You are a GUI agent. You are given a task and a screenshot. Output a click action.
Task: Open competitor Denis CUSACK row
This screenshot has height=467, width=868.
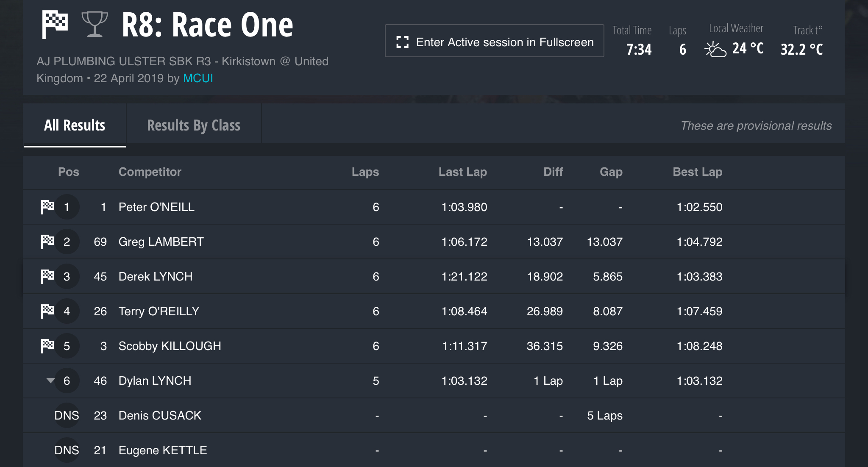click(x=434, y=415)
